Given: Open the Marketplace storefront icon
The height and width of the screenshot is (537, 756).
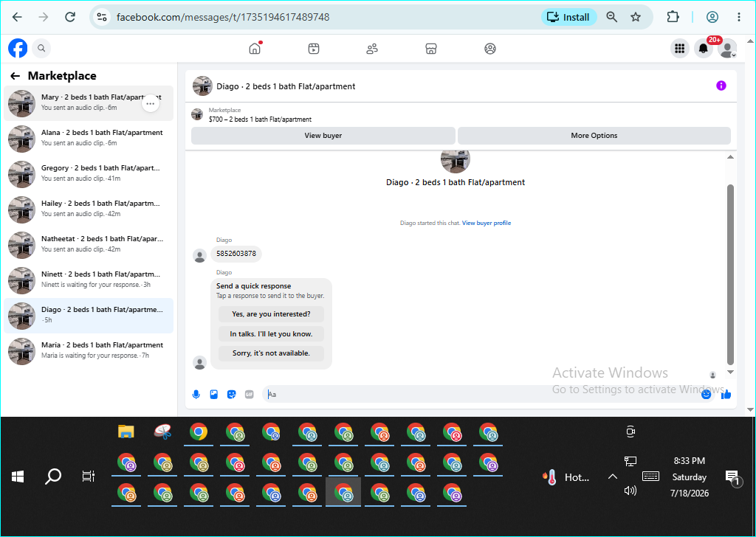Looking at the screenshot, I should point(431,49).
